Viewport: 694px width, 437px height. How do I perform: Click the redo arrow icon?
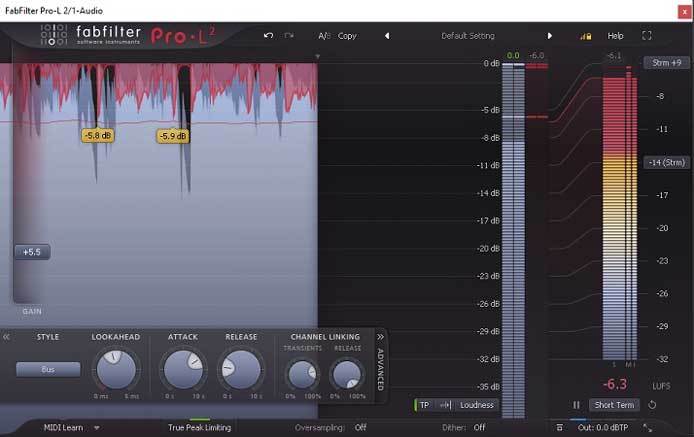tap(289, 36)
